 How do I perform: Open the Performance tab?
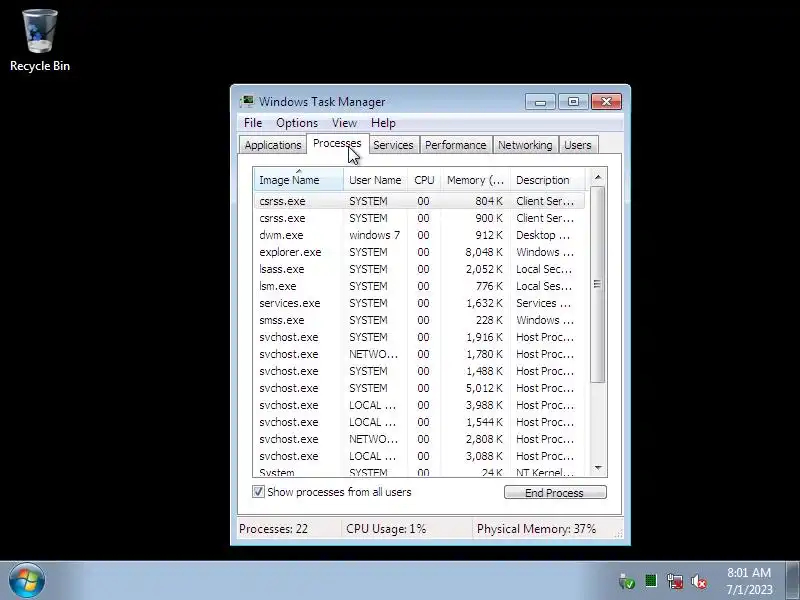coord(456,145)
